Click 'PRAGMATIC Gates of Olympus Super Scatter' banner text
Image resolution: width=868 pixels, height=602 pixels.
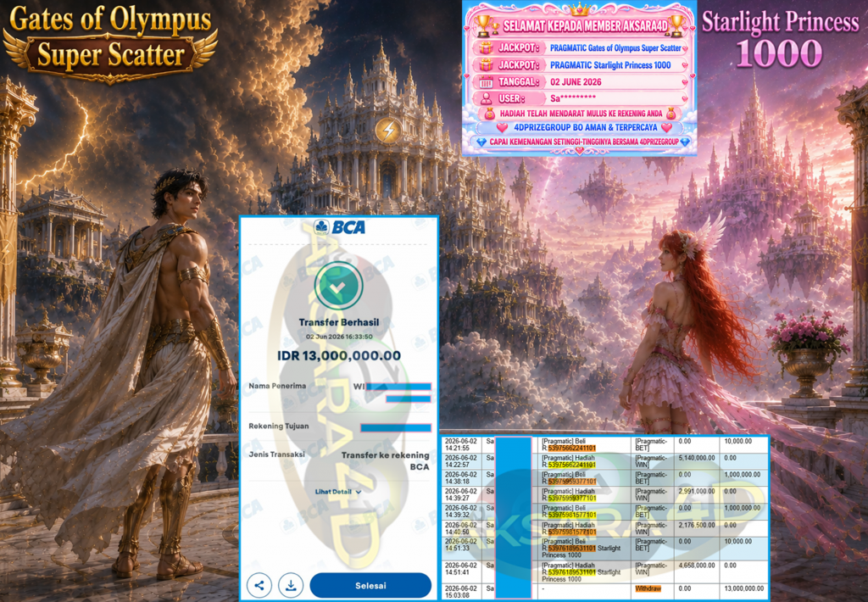pos(615,48)
